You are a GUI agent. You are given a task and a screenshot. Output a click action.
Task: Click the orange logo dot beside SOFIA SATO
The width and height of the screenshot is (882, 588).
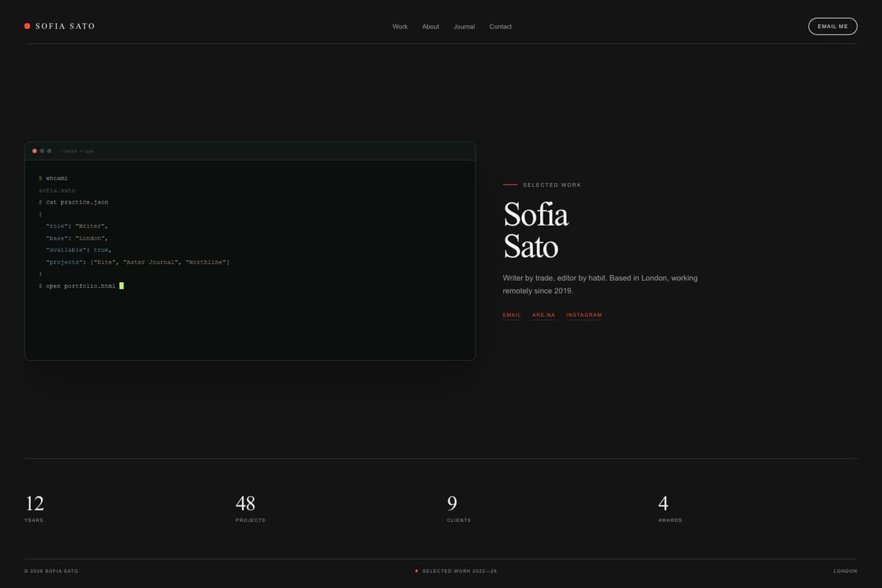[27, 26]
